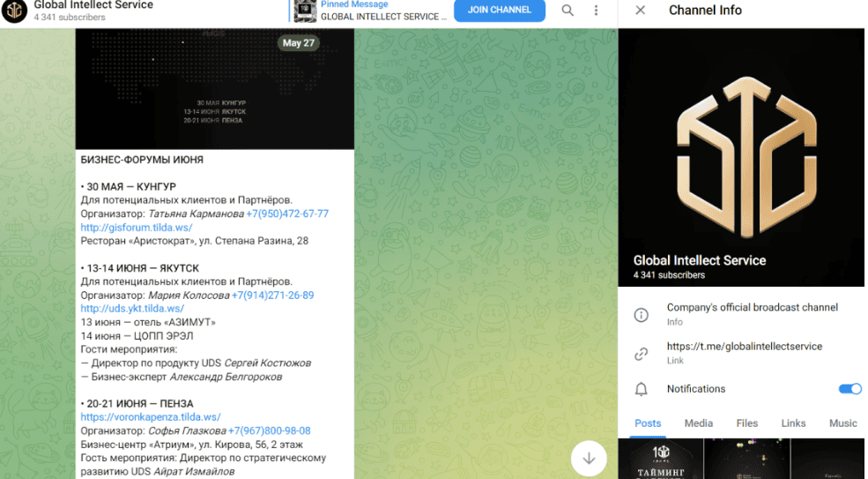Jump to bottom with down arrow button
The width and height of the screenshot is (868, 479).
pyautogui.click(x=589, y=458)
